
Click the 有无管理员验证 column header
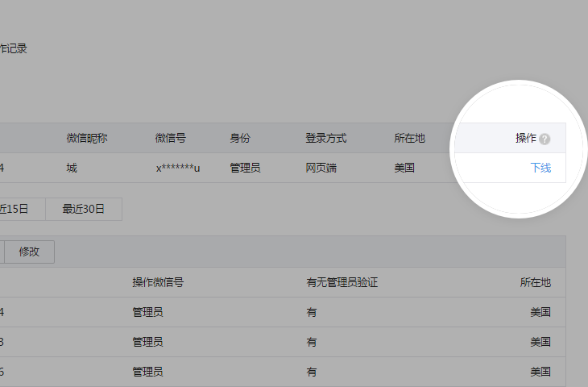(x=342, y=282)
